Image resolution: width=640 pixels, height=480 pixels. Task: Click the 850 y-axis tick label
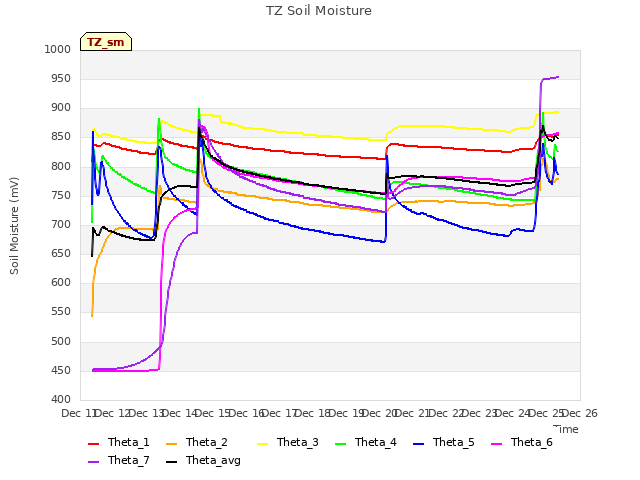point(61,137)
